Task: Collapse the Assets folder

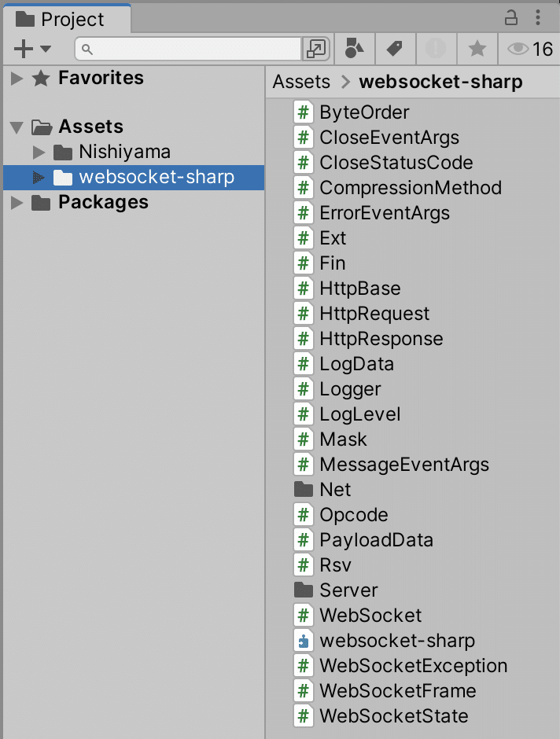Action: tap(16, 126)
